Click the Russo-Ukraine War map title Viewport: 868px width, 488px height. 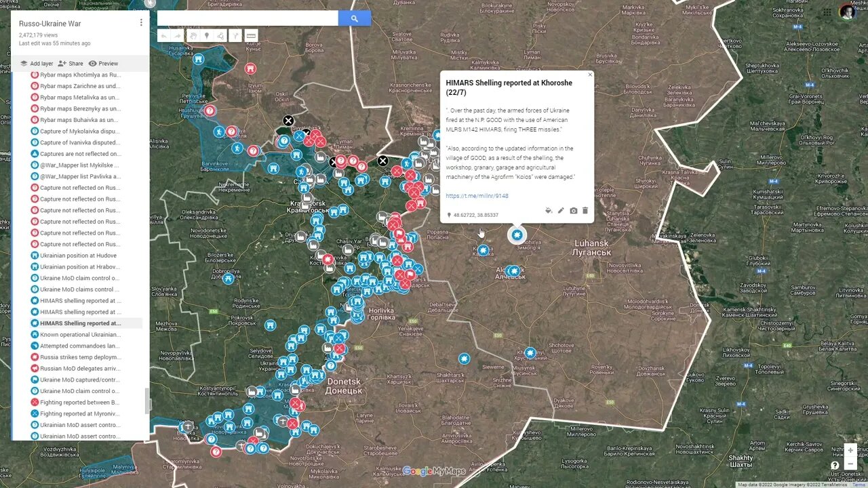tap(50, 24)
